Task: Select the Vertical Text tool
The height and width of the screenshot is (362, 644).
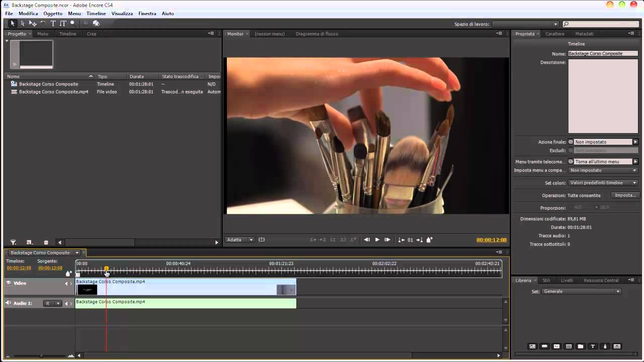Action: tap(63, 24)
